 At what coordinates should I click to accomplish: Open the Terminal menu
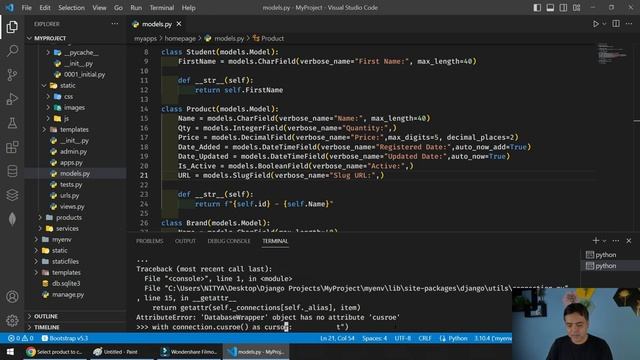[x=162, y=8]
